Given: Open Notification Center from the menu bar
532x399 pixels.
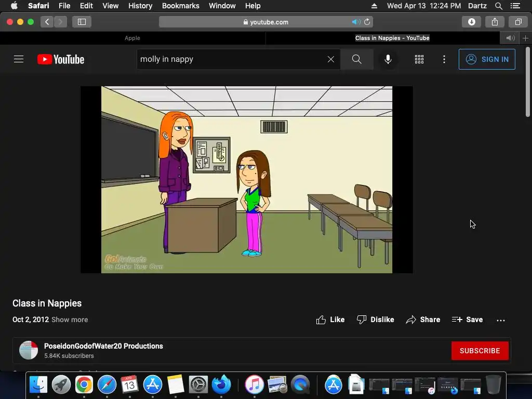Looking at the screenshot, I should [x=515, y=6].
